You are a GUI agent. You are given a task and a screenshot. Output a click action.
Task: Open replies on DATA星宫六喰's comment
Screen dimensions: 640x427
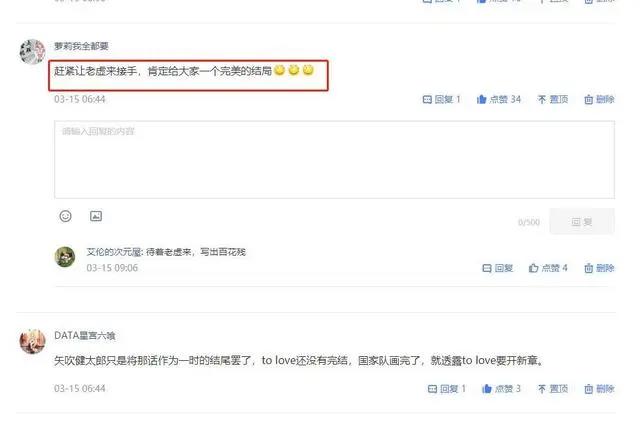447,389
